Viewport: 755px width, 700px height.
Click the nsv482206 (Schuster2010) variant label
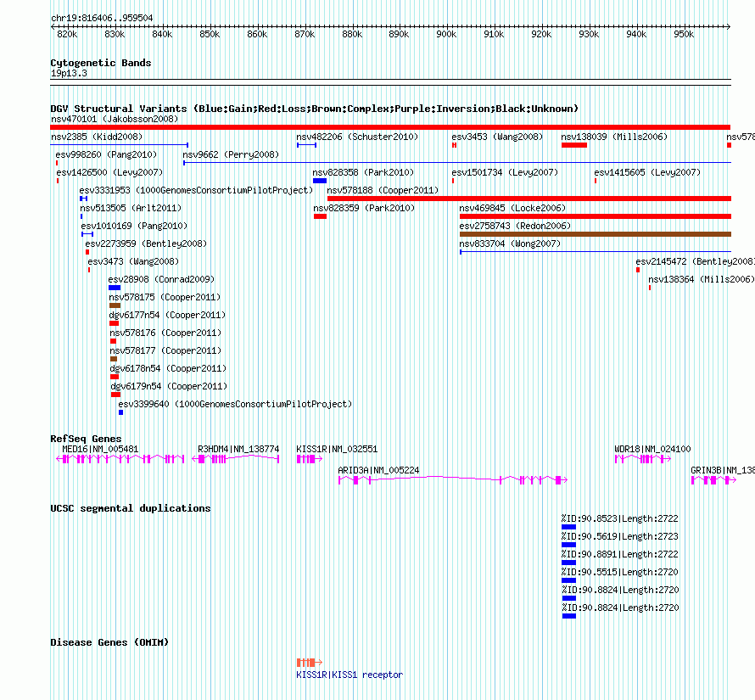coord(357,137)
